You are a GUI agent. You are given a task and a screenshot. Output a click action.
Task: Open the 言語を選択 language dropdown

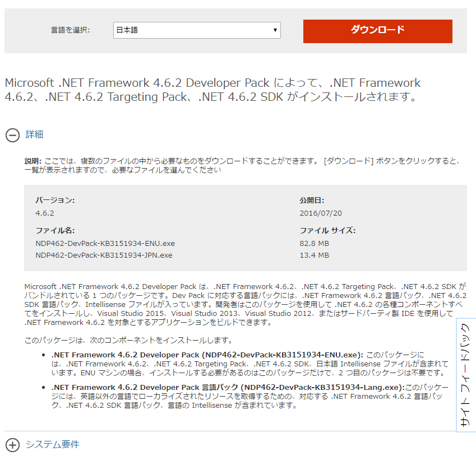click(196, 30)
